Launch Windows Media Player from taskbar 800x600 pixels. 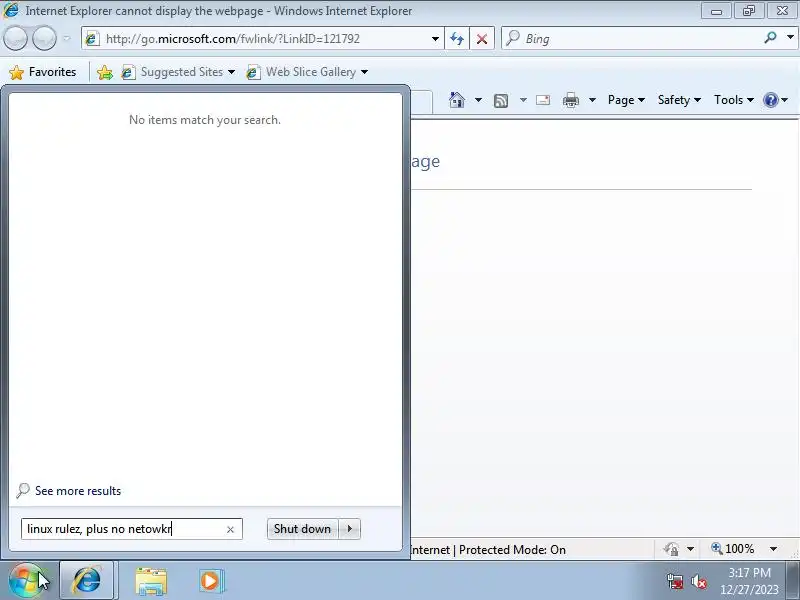coord(211,581)
